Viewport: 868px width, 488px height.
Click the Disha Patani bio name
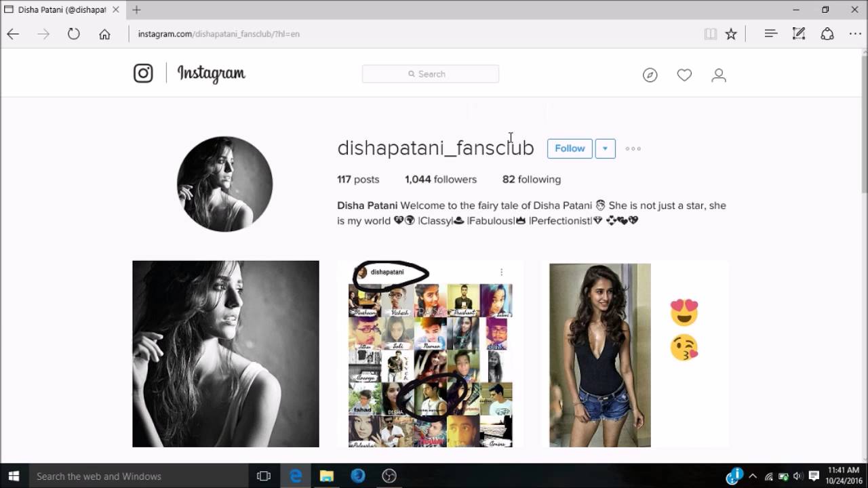click(367, 205)
